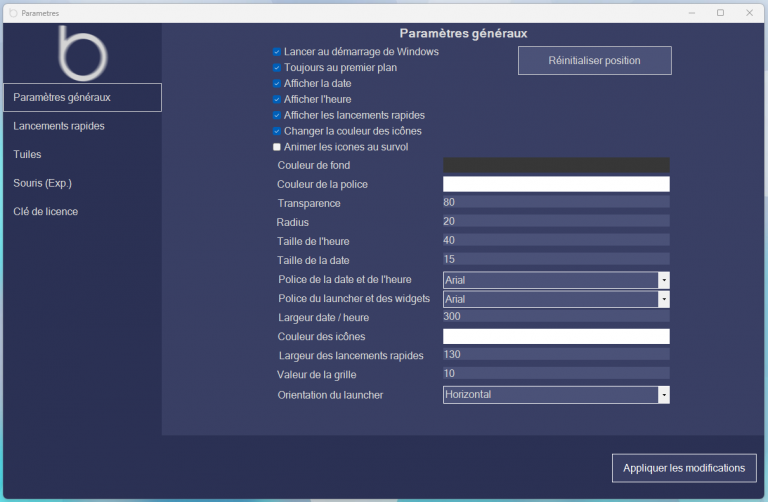Viewport: 768px width, 502px height.
Task: Open the Clé de licence page
Action: coord(46,212)
